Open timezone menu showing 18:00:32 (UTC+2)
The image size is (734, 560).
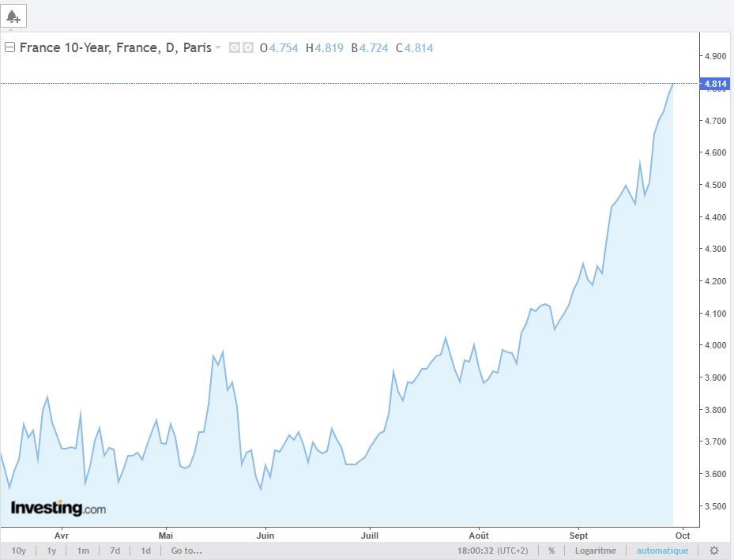[492, 551]
